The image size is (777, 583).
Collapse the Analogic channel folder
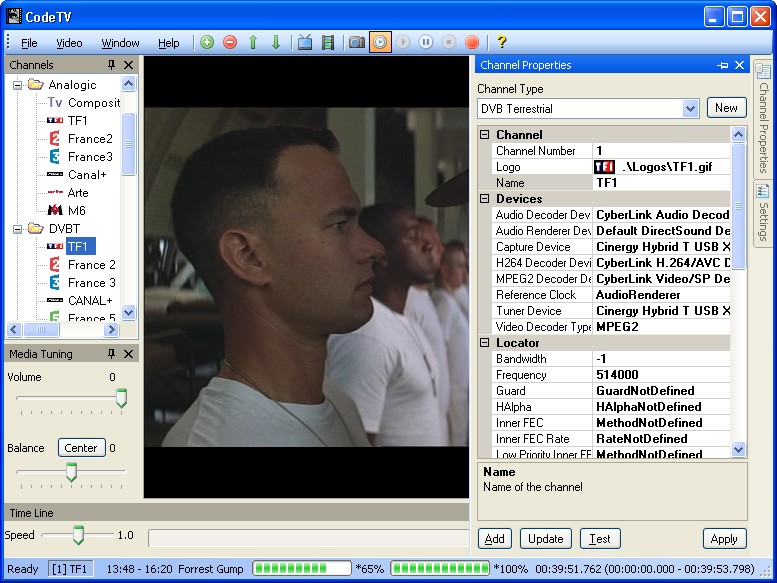(x=18, y=85)
